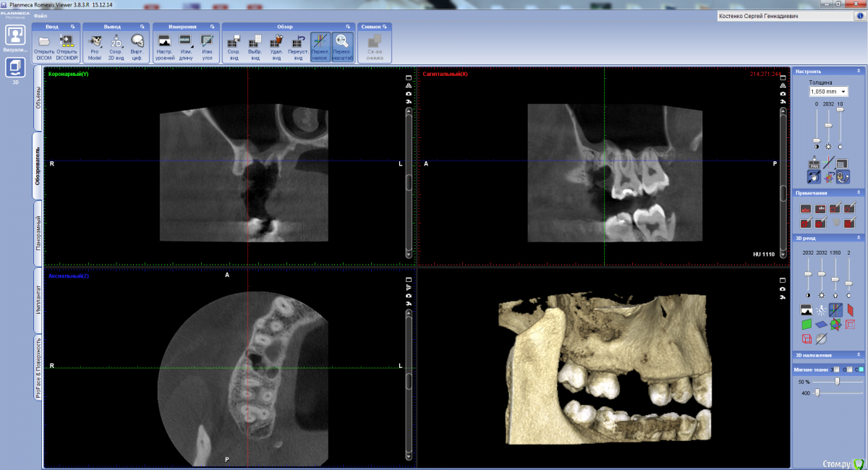This screenshot has width=868, height=470.
Task: Toggle the Перекл. масштаб zoom button
Action: [x=344, y=41]
